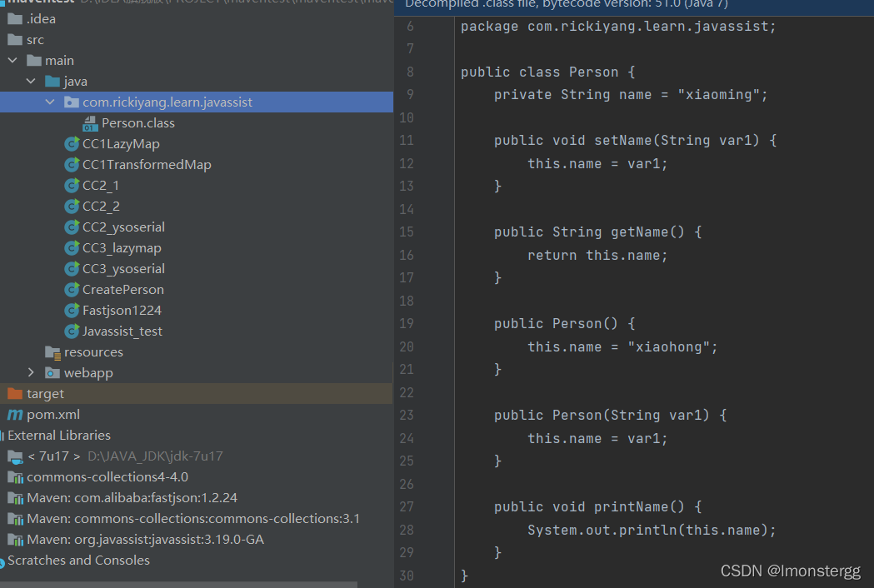874x588 pixels.
Task: Click the CreatePerson class icon
Action: (72, 290)
